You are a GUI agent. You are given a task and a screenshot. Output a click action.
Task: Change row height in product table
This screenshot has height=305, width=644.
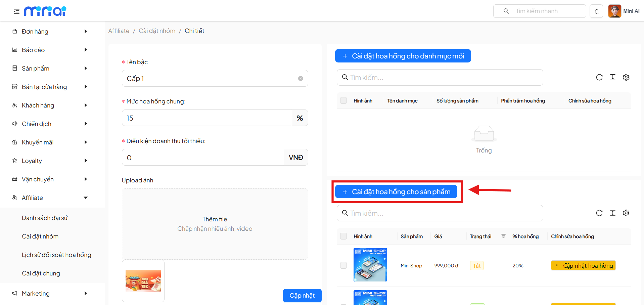pyautogui.click(x=612, y=213)
